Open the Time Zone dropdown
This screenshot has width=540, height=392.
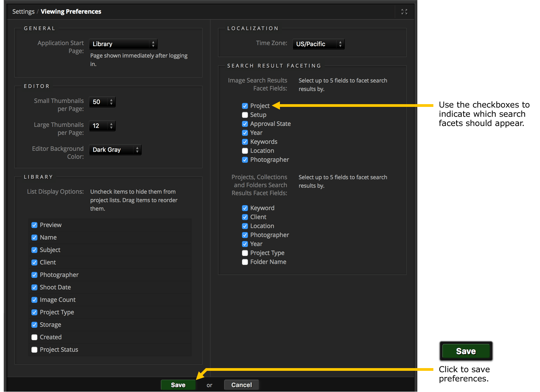(x=319, y=44)
